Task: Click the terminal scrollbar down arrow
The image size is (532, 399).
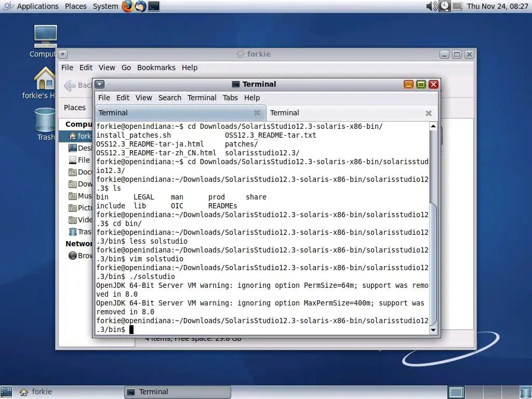Action: (433, 330)
